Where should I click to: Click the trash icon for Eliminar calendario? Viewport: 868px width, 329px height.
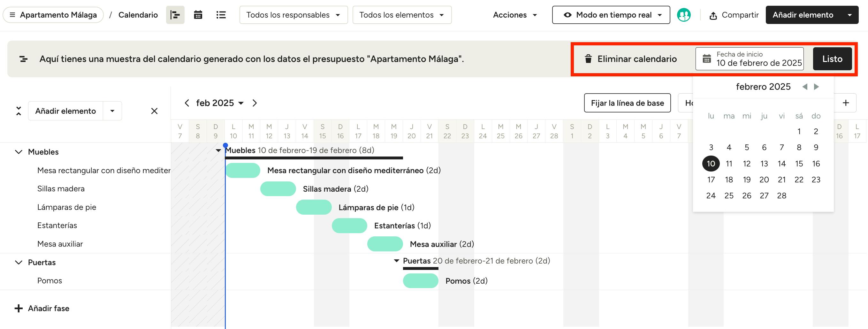[x=588, y=59]
